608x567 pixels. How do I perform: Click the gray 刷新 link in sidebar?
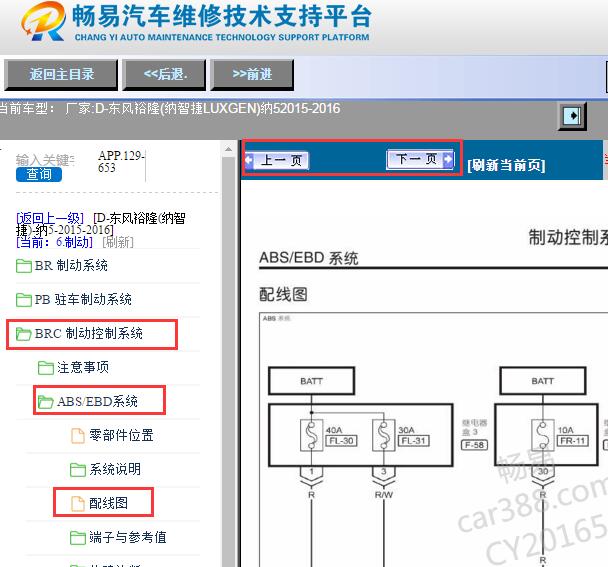tap(118, 242)
